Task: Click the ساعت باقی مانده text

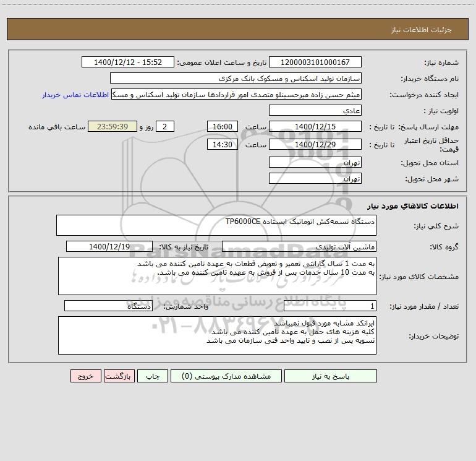Action: pos(57,127)
